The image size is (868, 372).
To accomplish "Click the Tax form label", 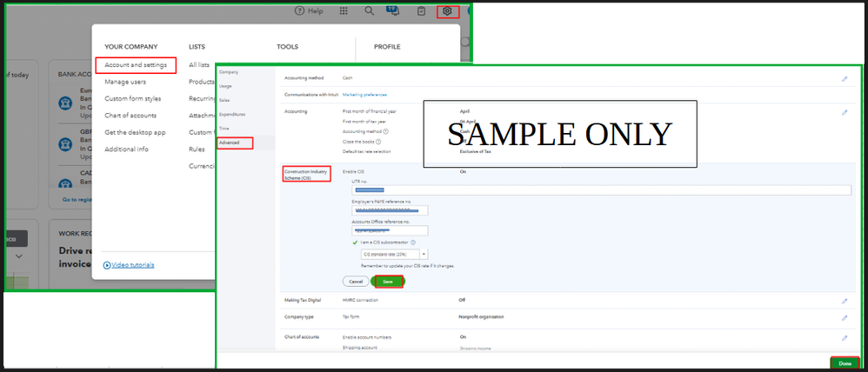I will [x=351, y=317].
